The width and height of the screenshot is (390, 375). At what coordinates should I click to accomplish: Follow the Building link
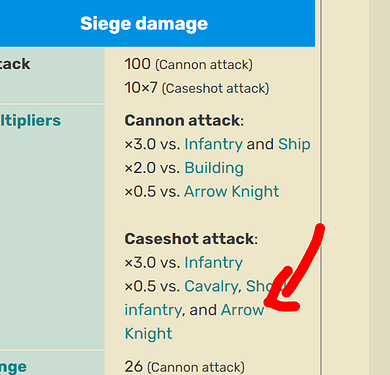pyautogui.click(x=214, y=168)
